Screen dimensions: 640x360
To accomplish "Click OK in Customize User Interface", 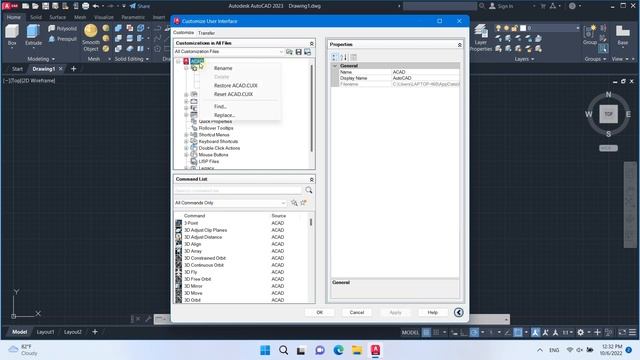I will (x=320, y=313).
